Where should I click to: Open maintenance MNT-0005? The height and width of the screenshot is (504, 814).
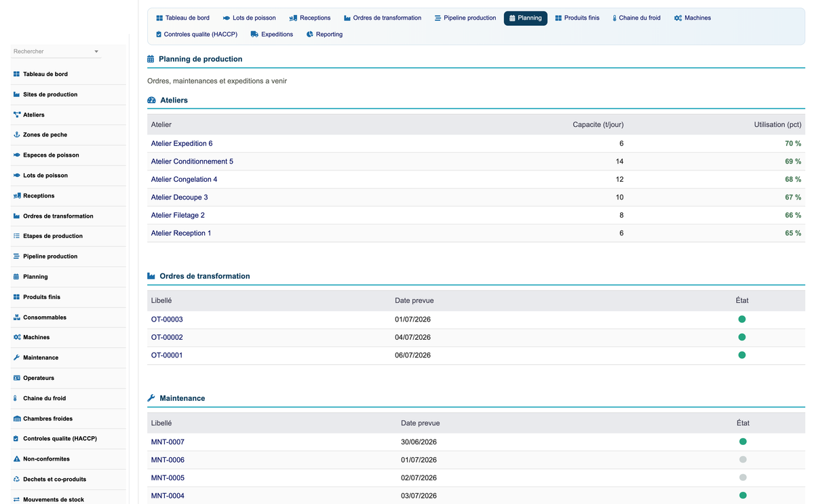point(168,478)
